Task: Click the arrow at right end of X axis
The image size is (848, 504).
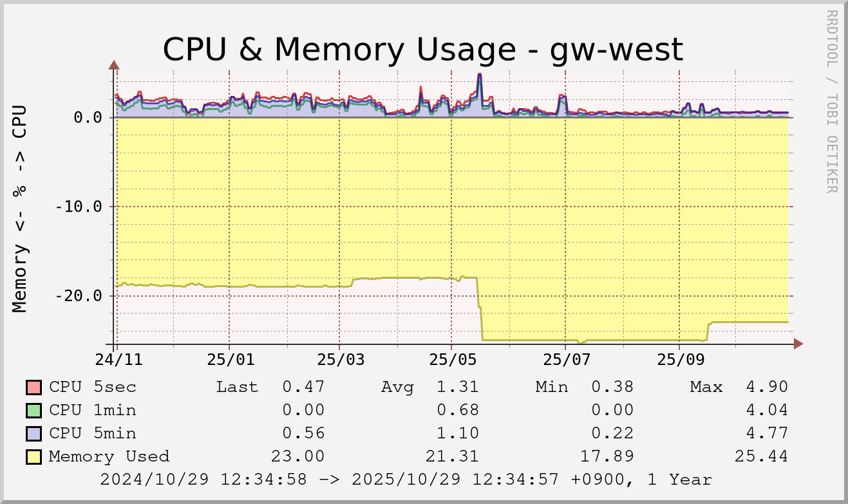Action: 798,344
